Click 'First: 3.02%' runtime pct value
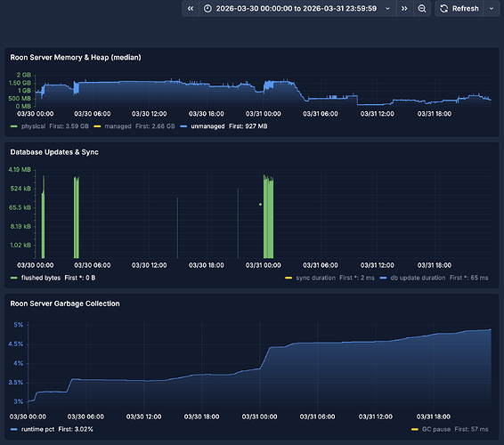The height and width of the screenshot is (445, 504). (x=76, y=429)
